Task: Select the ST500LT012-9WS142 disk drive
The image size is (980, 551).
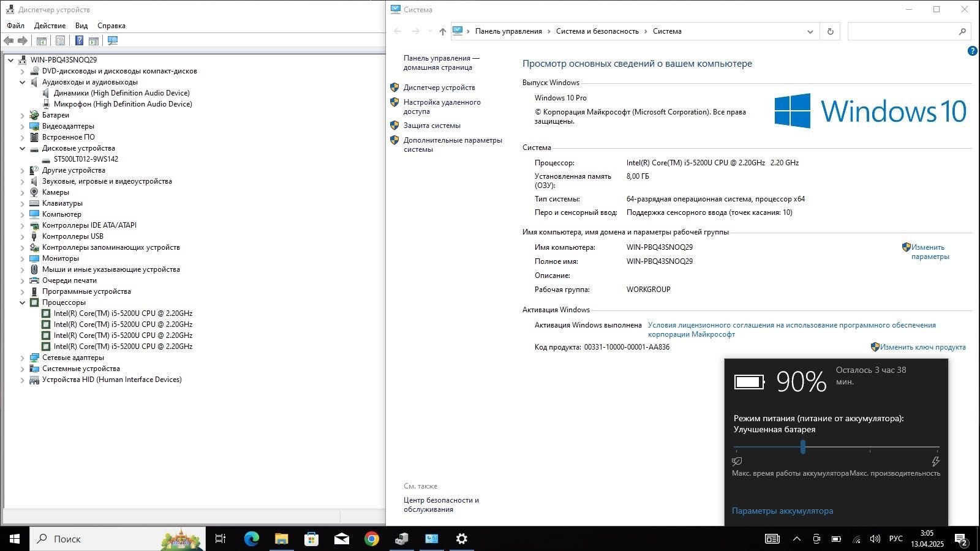Action: [x=86, y=159]
